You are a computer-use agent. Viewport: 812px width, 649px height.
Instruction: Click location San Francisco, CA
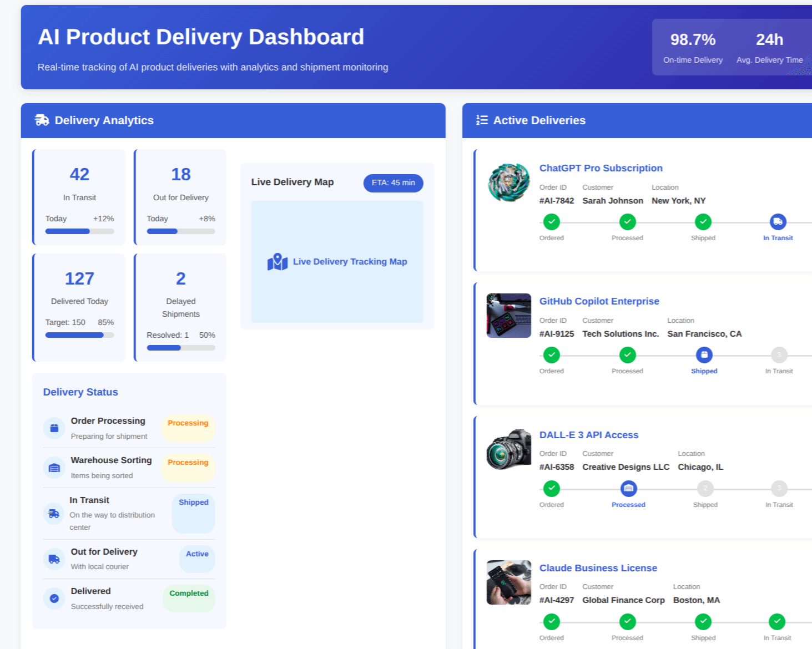pyautogui.click(x=704, y=334)
